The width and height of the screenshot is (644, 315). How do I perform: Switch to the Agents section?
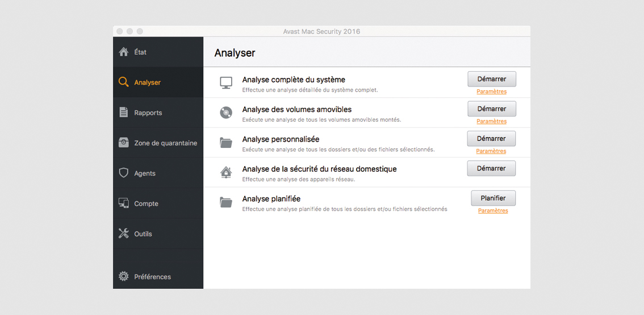click(x=158, y=173)
